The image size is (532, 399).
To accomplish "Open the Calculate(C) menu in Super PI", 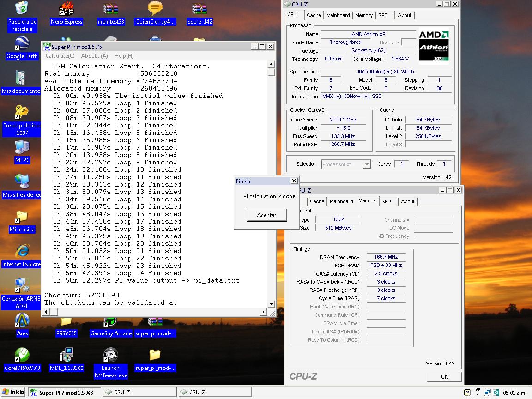I will click(60, 56).
